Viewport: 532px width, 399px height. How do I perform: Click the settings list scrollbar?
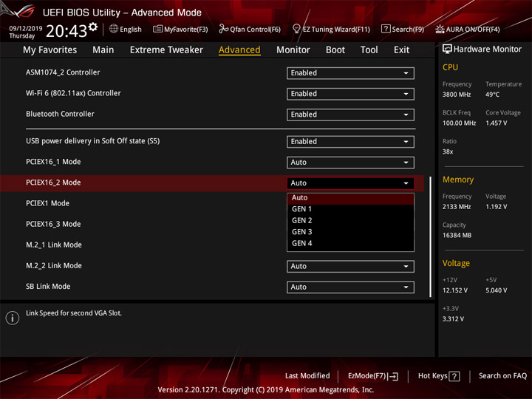point(431,237)
